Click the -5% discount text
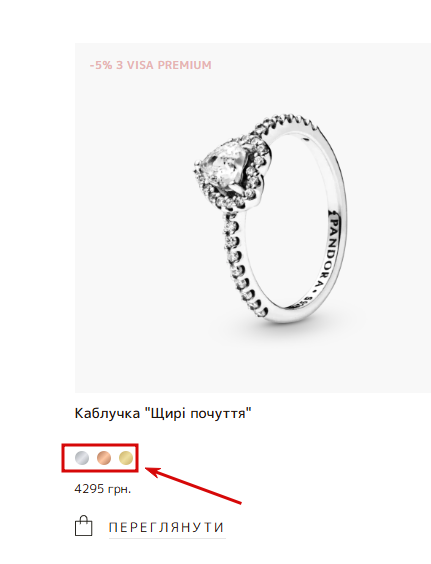Image resolution: width=431 pixels, height=564 pixels. (x=101, y=65)
